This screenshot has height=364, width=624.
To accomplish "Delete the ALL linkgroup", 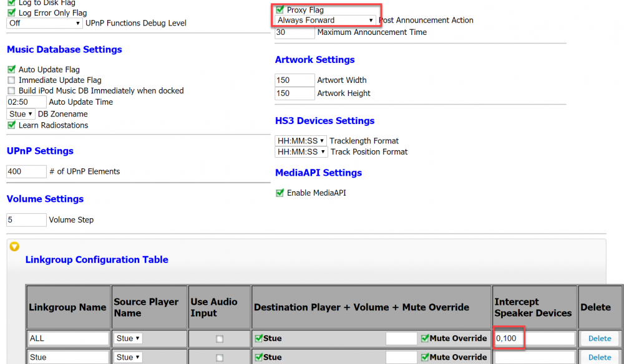I will point(600,338).
